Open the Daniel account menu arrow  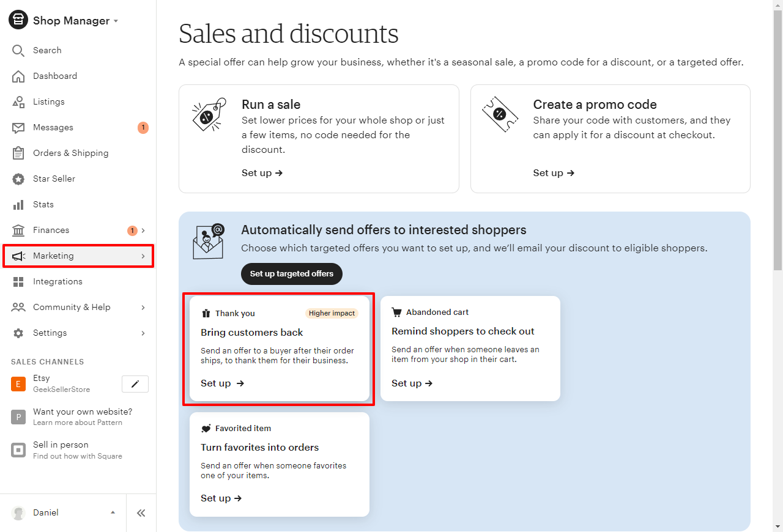(x=113, y=512)
